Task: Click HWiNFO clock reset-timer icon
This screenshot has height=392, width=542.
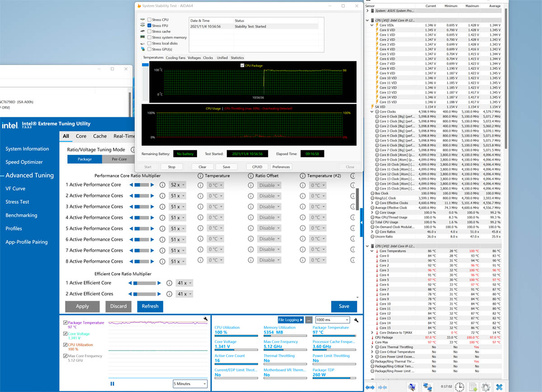Action: tap(459, 387)
